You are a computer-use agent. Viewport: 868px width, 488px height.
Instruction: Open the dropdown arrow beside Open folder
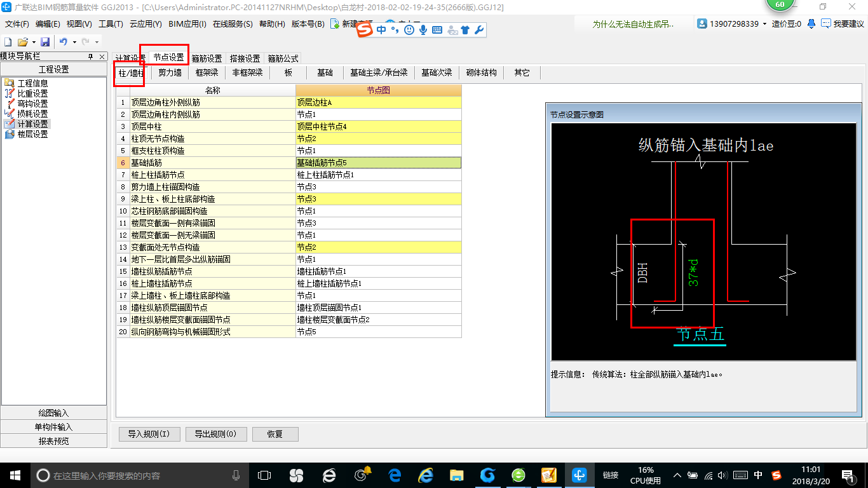[33, 42]
